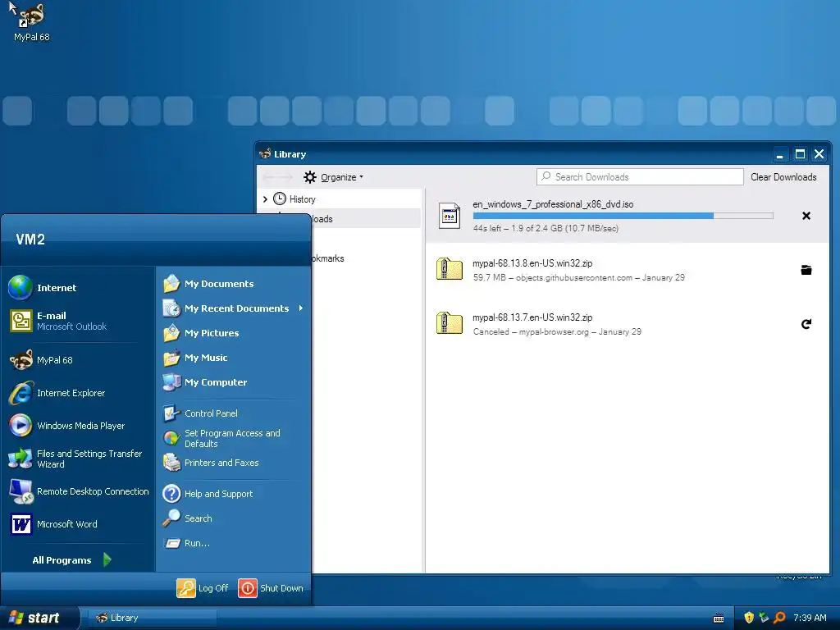This screenshot has width=840, height=630.
Task: Expand the History tree item
Action: (x=265, y=199)
